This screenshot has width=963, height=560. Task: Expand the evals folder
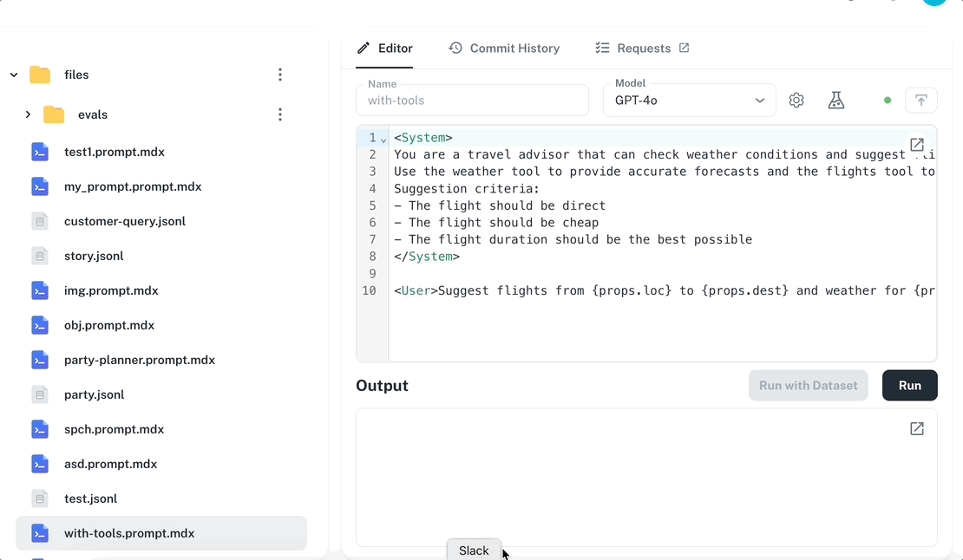tap(27, 114)
